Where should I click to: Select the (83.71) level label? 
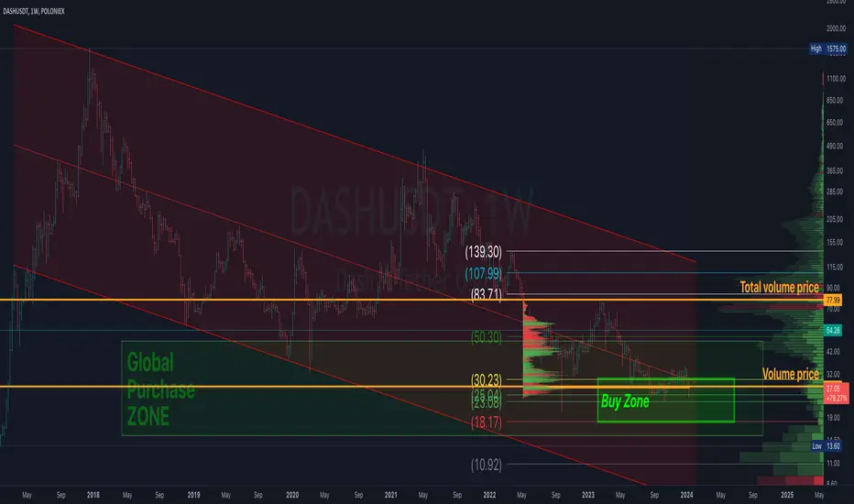point(487,294)
